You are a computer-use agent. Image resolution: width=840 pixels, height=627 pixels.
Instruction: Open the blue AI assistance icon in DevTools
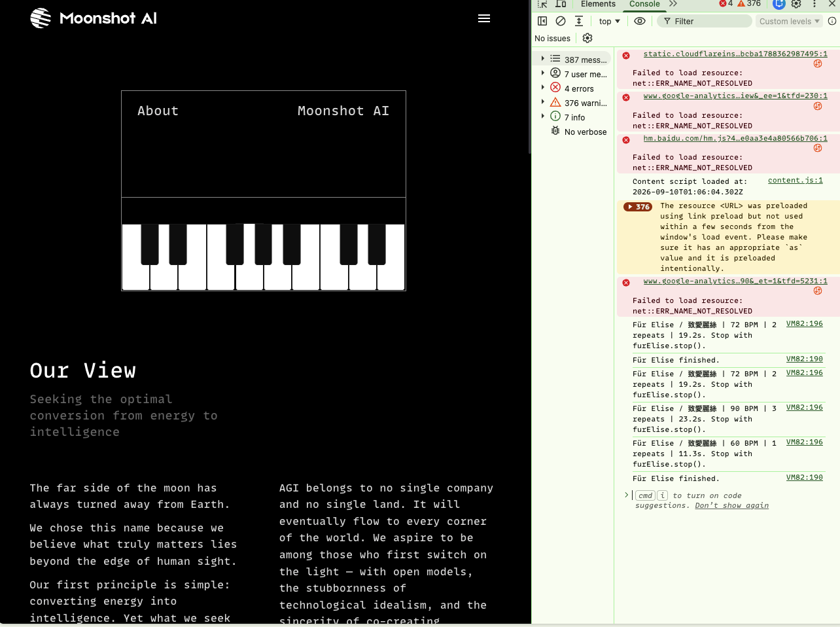(x=779, y=4)
